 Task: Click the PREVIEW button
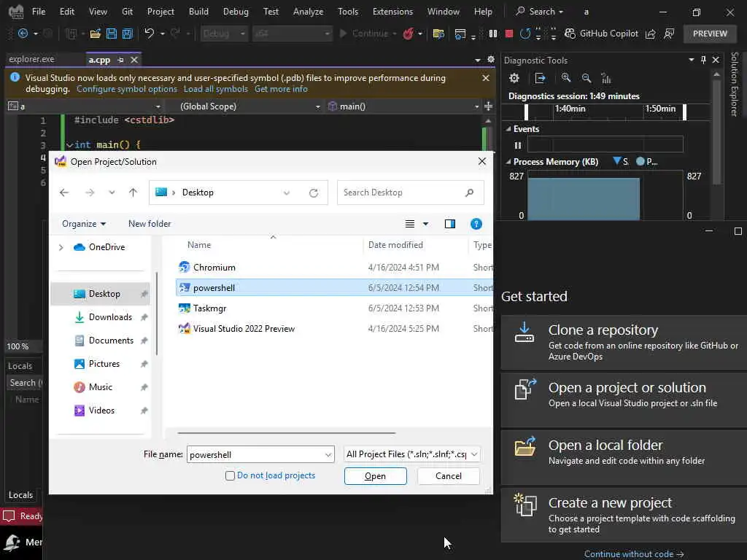coord(710,34)
